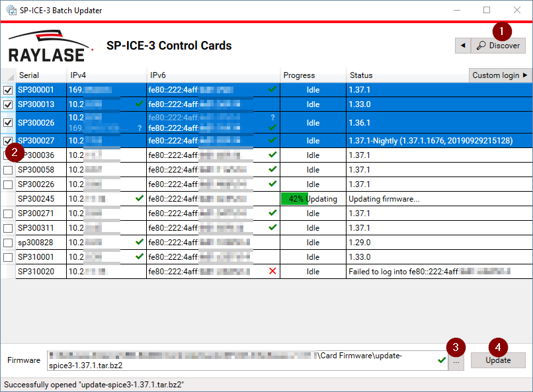The image size is (533, 392).
Task: Click the green check in SP300245 IPv4 cell
Action: coord(139,198)
